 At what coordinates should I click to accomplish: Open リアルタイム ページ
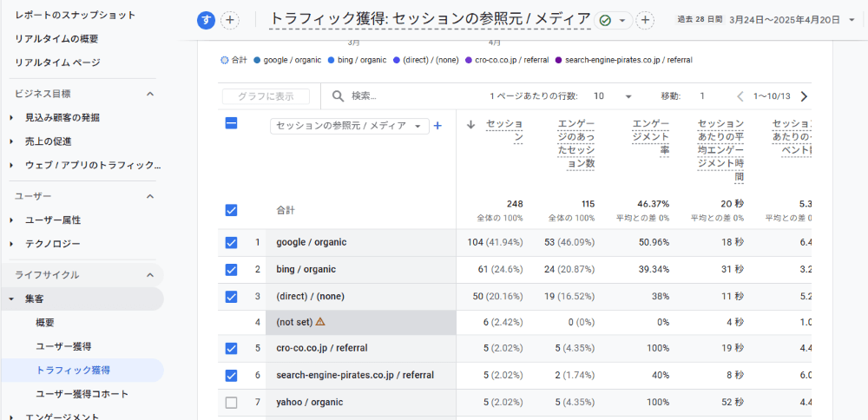click(57, 62)
